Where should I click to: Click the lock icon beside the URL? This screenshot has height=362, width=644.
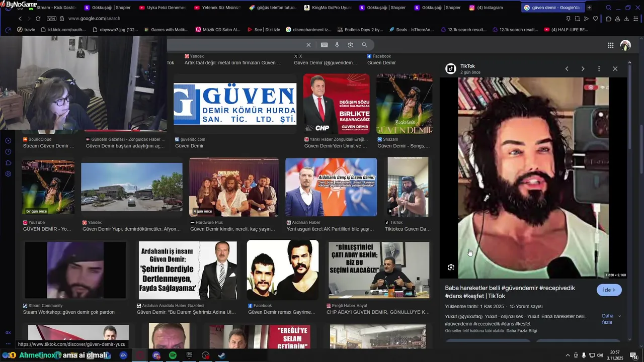click(x=62, y=19)
